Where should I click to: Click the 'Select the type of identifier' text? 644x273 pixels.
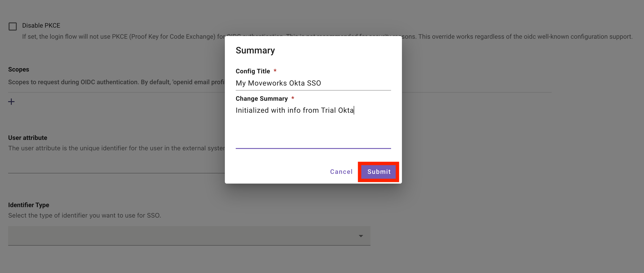(84, 216)
